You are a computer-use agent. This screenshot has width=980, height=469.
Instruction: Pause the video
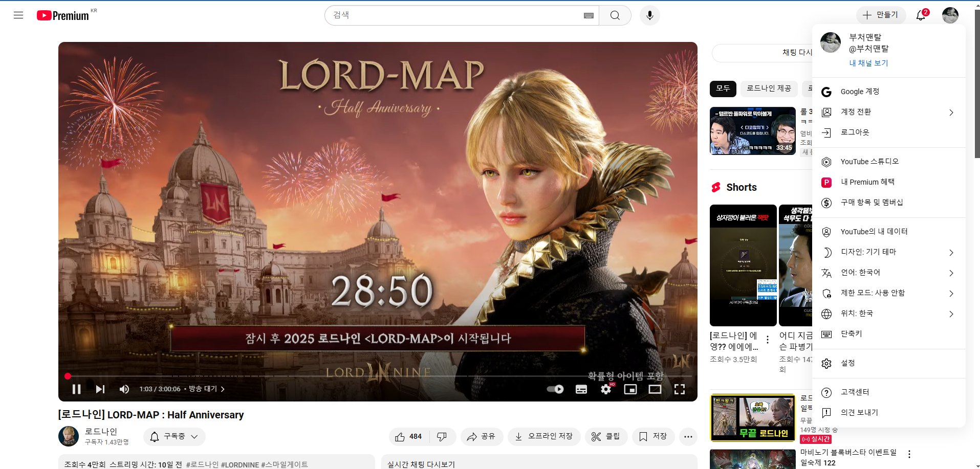click(x=76, y=389)
